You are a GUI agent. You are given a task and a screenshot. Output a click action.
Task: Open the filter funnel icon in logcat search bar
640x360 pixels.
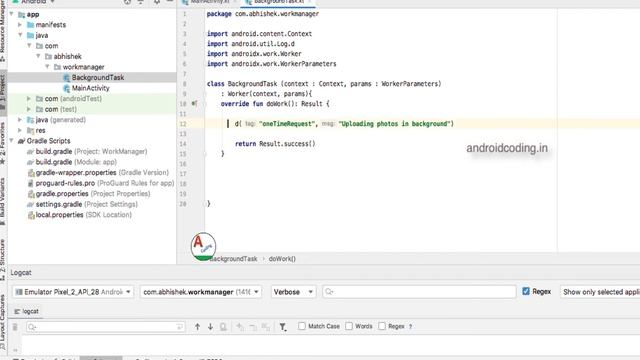(x=282, y=327)
